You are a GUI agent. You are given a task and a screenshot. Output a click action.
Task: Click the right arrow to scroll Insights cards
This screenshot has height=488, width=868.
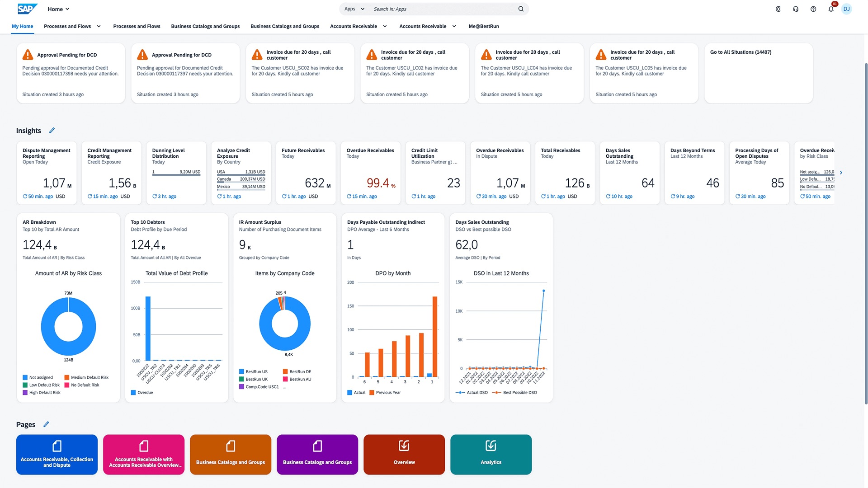(x=841, y=172)
